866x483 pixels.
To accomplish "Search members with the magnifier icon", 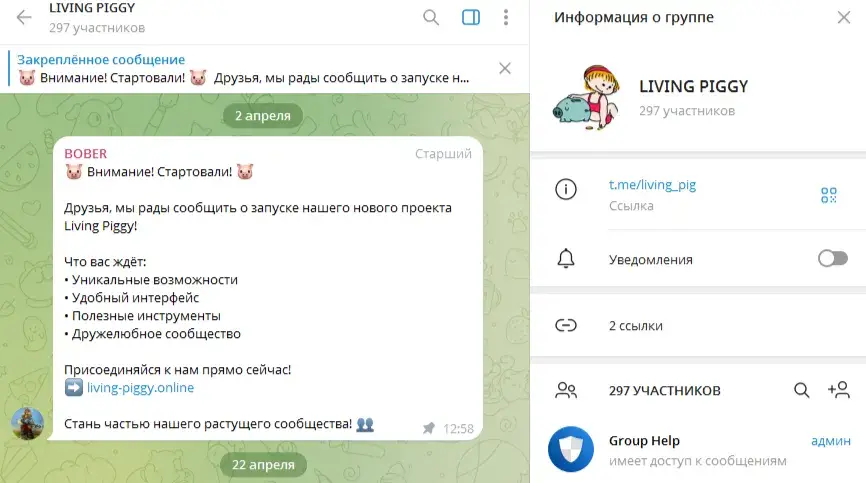I will (x=801, y=390).
